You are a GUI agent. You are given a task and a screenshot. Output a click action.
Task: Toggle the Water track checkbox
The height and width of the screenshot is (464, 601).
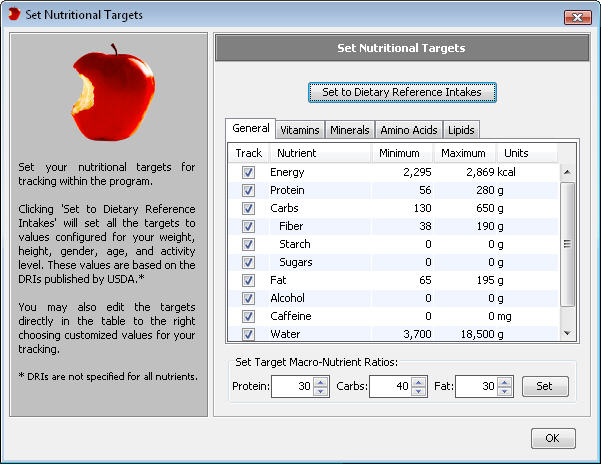(x=248, y=334)
